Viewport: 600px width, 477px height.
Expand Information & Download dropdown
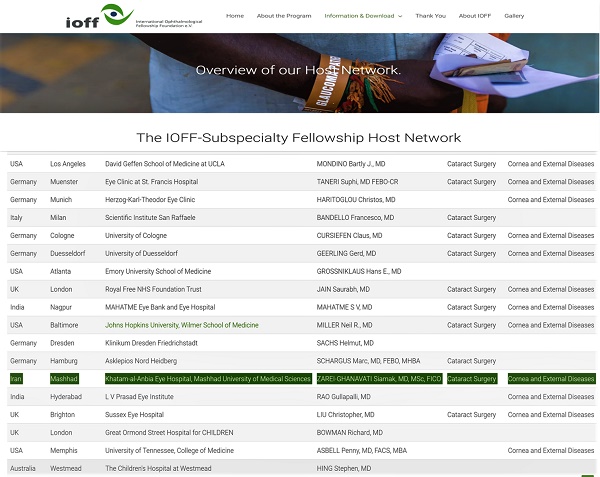[363, 16]
